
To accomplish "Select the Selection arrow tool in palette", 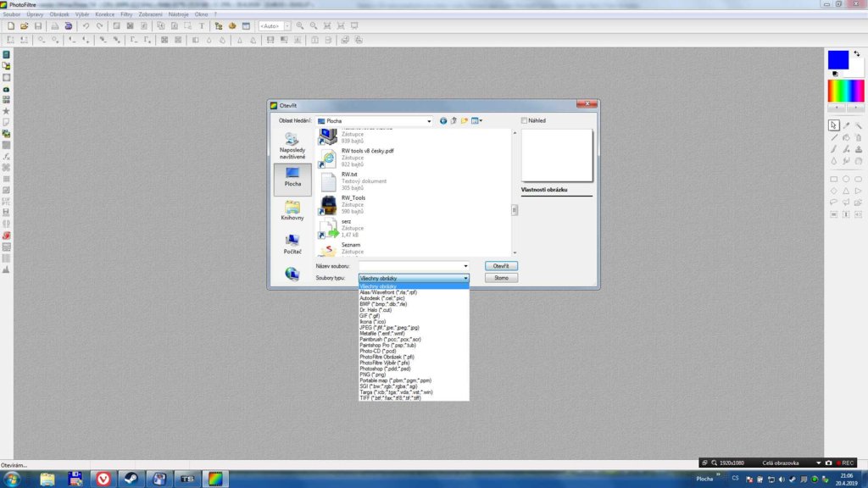I will (x=834, y=125).
